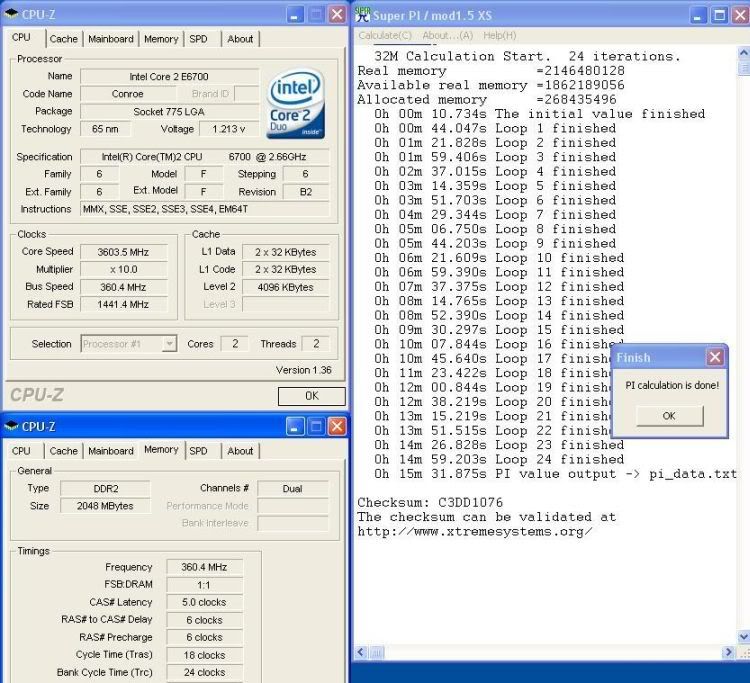Open SPD tab in bottom CPU-Z window

198,451
